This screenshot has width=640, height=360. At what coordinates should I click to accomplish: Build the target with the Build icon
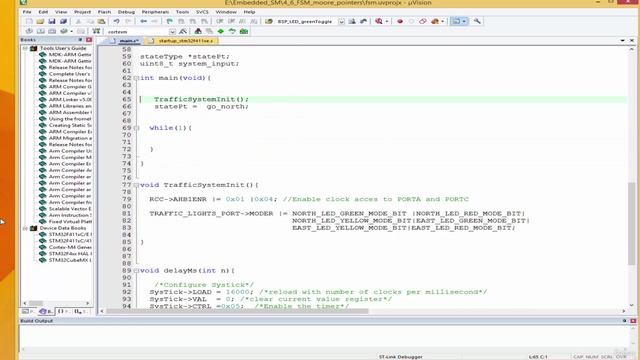pyautogui.click(x=40, y=31)
